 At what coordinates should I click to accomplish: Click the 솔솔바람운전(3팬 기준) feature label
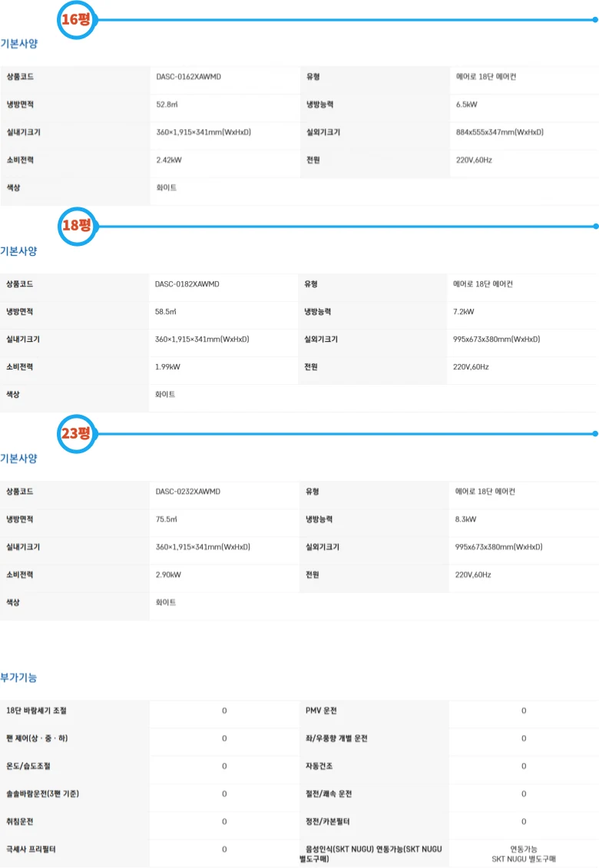pyautogui.click(x=43, y=793)
